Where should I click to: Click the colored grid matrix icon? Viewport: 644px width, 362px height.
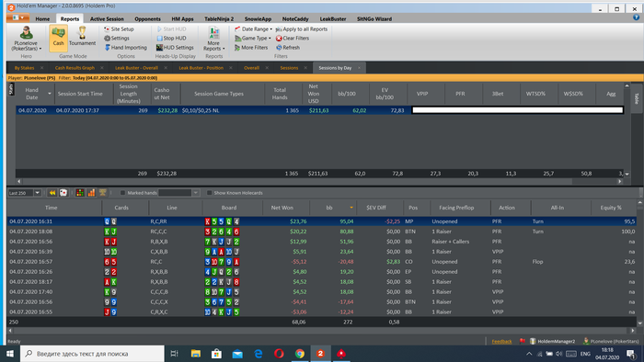click(80, 193)
